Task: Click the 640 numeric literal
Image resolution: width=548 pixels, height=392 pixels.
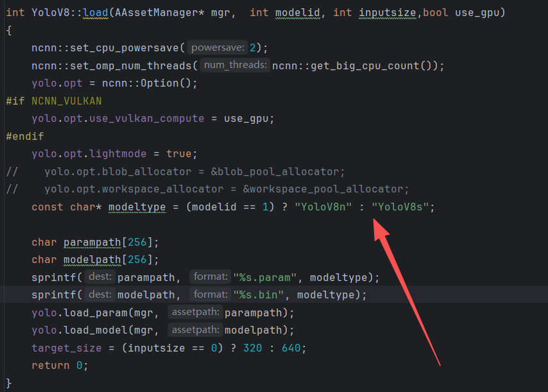Action: click(291, 348)
